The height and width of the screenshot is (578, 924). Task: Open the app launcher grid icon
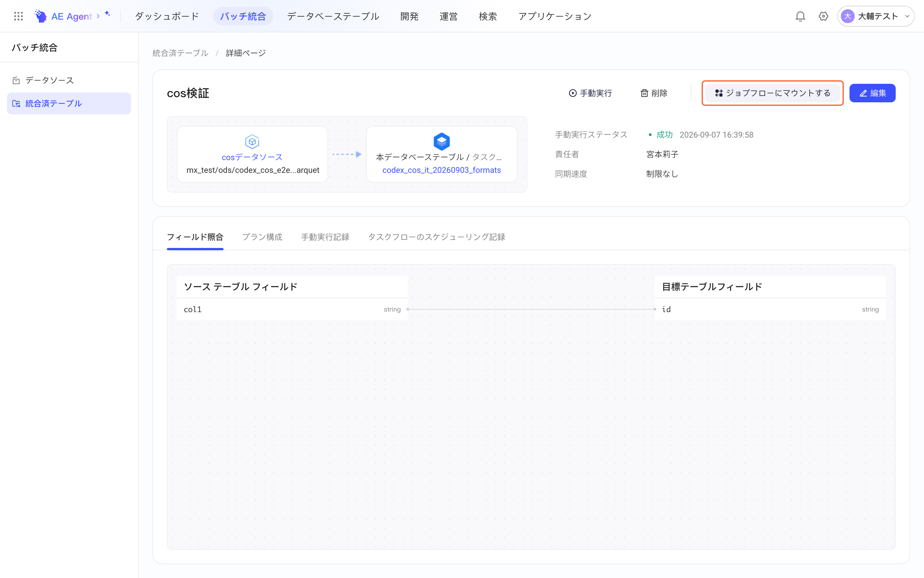click(x=18, y=16)
